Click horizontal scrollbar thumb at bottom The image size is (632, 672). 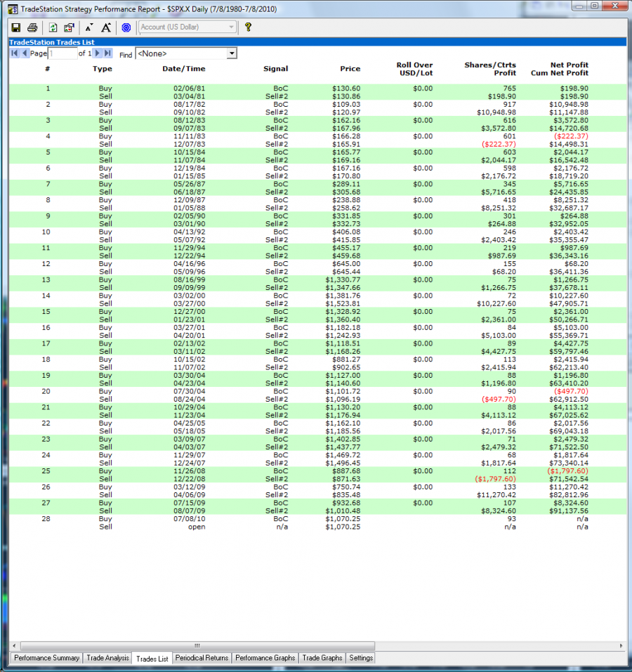coord(197,645)
